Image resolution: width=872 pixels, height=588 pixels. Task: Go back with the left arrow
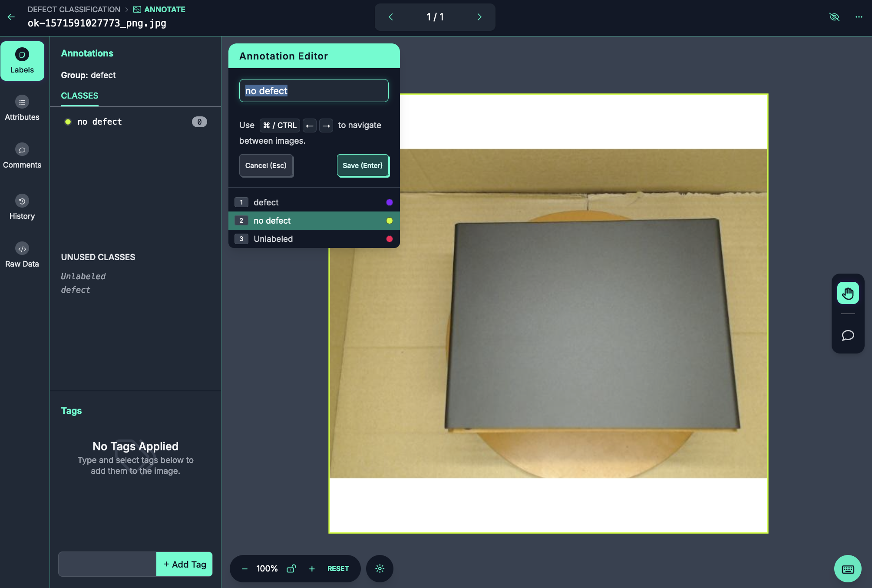click(x=11, y=17)
